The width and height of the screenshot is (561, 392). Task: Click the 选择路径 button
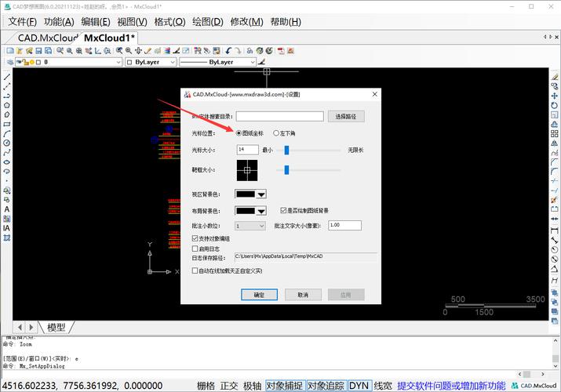pyautogui.click(x=345, y=116)
